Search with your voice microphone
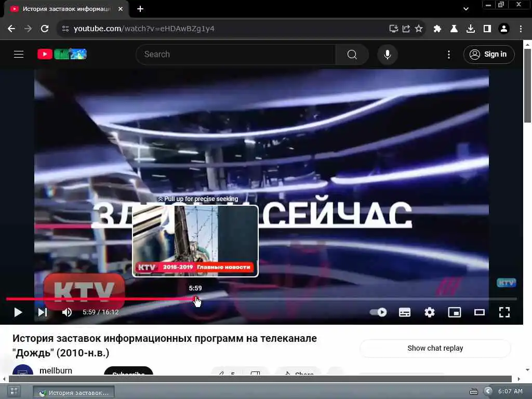Screen dimensions: 532x399 (388, 54)
